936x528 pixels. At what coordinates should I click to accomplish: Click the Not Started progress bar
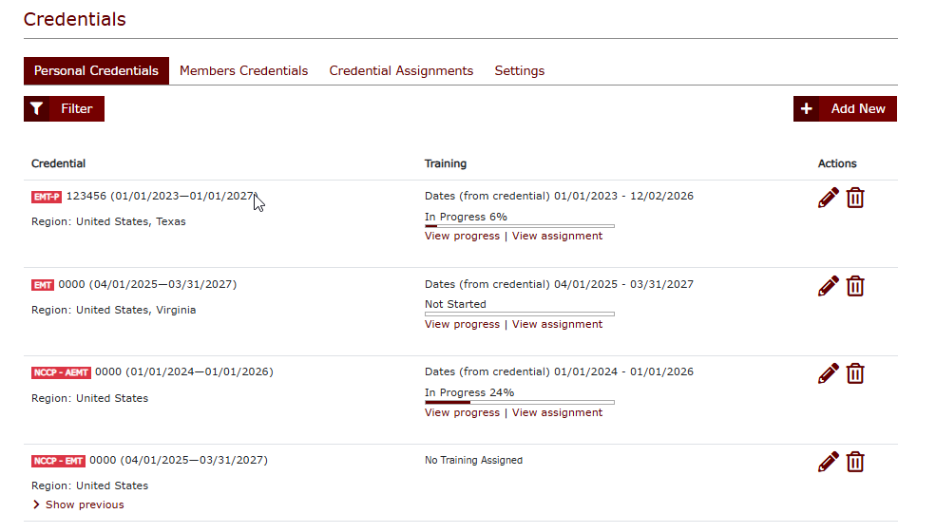[519, 314]
